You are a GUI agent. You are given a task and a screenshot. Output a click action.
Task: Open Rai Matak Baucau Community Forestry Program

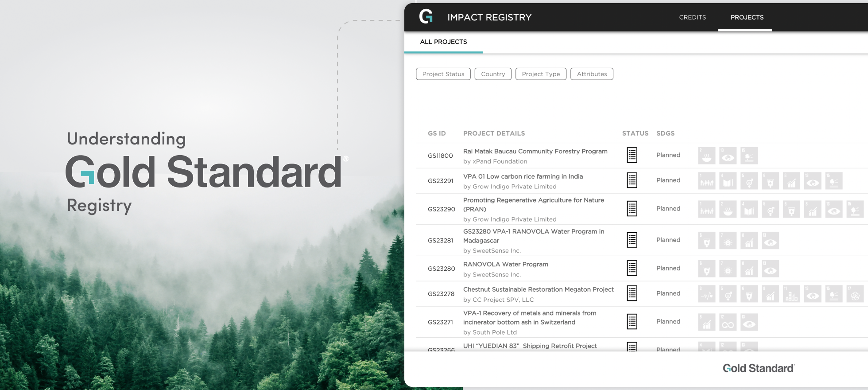535,151
